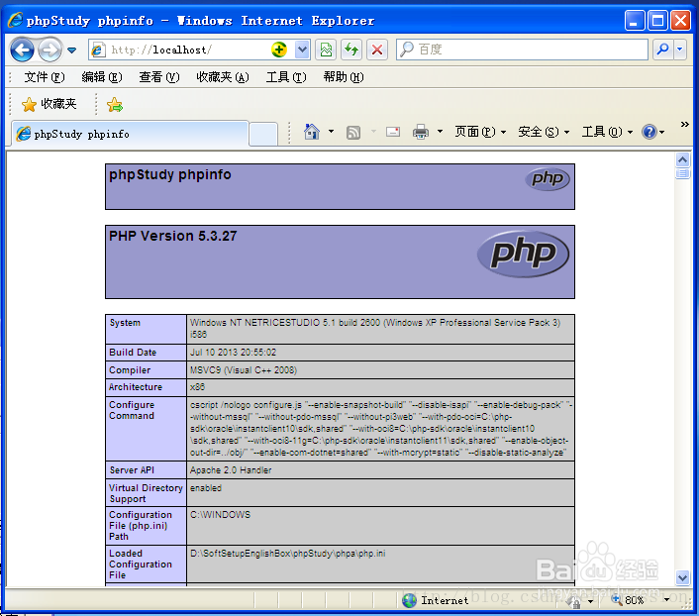Click the 'Build Date' row label
699x616 pixels.
click(x=133, y=353)
